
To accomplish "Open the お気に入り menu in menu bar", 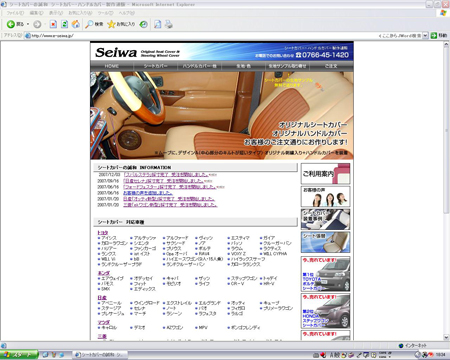I will 80,13.
